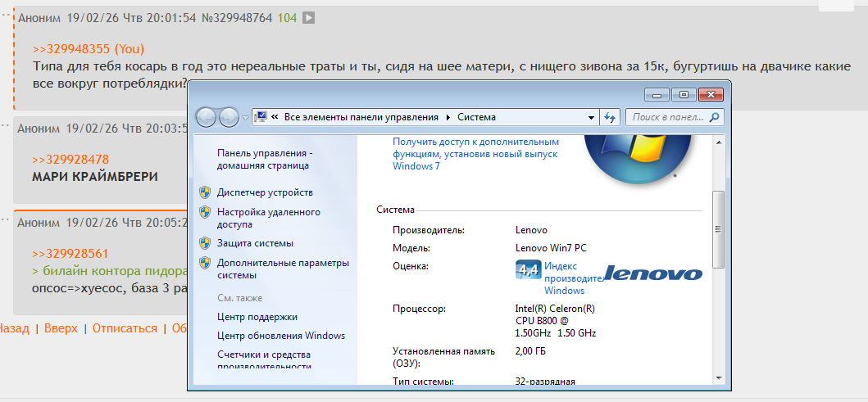Click the shield icon beside Диспетчер устройств
Image resolution: width=868 pixels, height=402 pixels.
pos(205,192)
